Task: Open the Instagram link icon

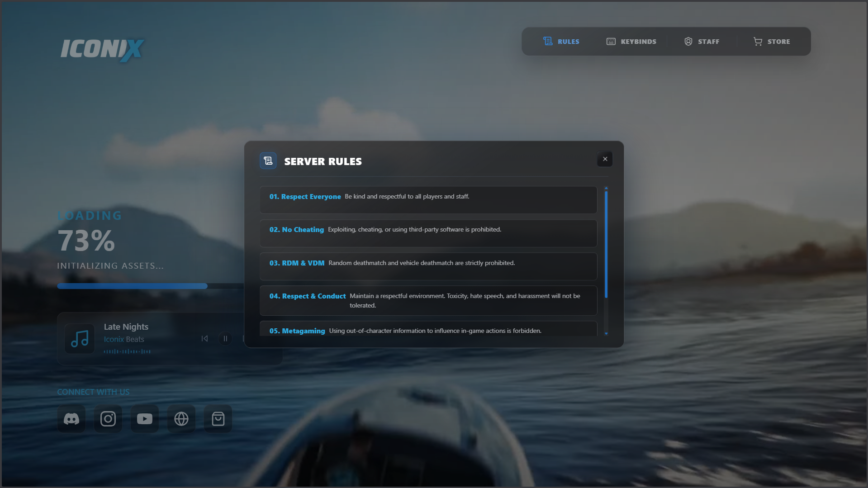Action: click(x=108, y=419)
